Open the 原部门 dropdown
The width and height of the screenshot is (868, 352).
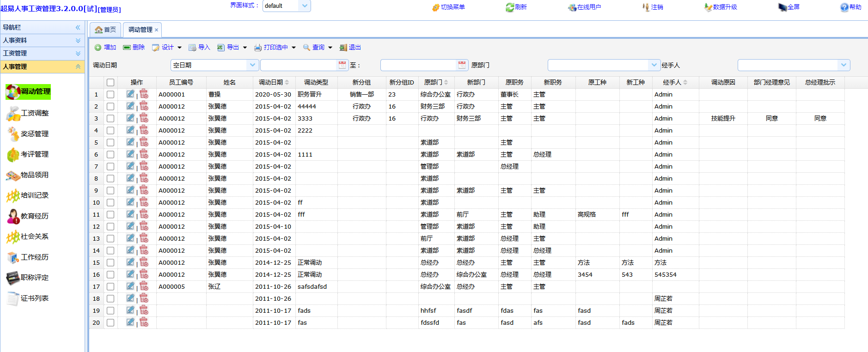654,65
